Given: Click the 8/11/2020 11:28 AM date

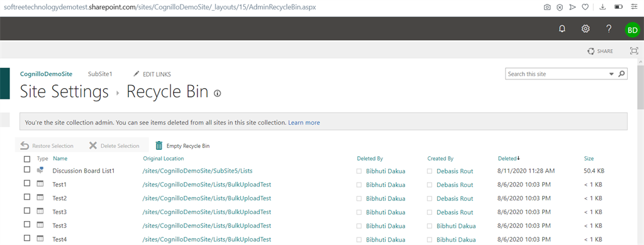Looking at the screenshot, I should [x=526, y=171].
